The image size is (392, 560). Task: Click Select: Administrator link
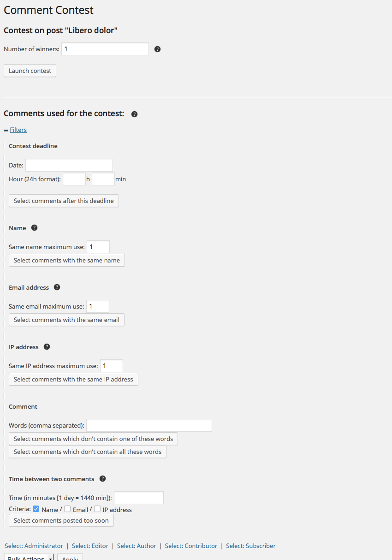tap(34, 546)
